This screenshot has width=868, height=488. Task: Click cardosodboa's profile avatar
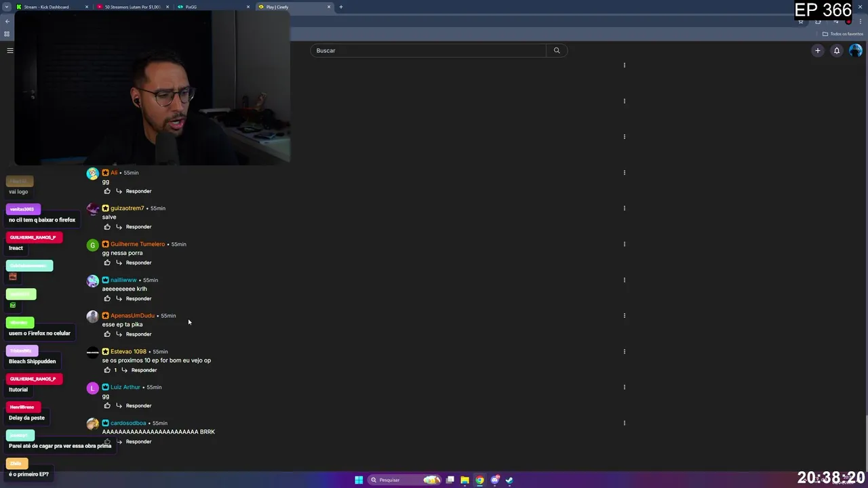pyautogui.click(x=93, y=424)
